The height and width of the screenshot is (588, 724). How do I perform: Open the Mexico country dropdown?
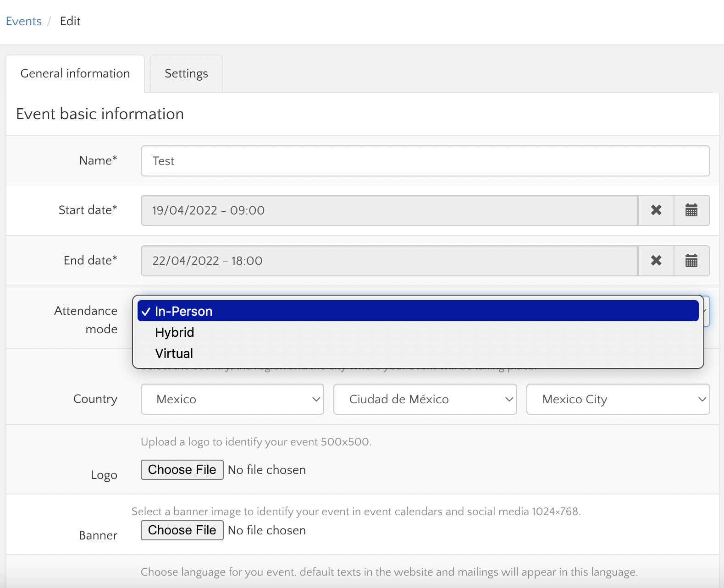(232, 399)
